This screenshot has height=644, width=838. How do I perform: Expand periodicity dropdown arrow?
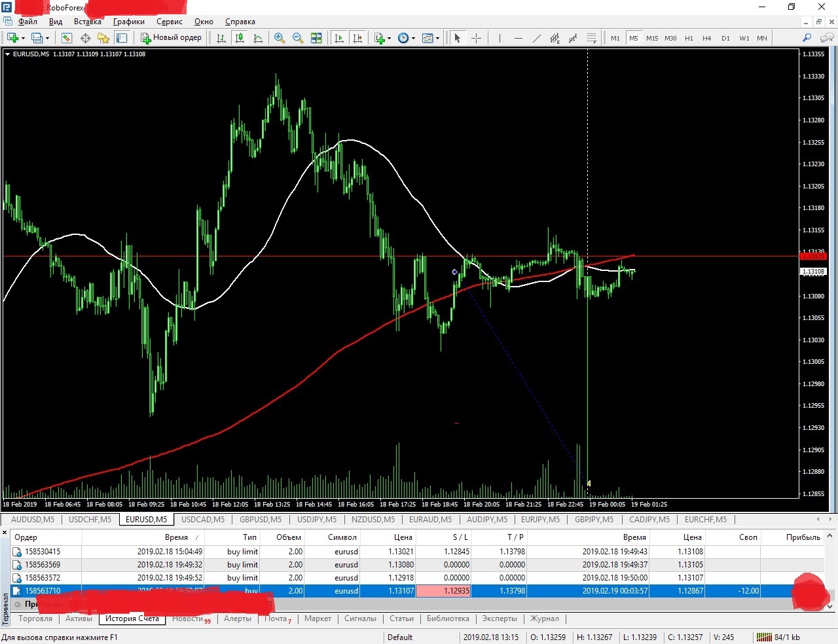[413, 38]
